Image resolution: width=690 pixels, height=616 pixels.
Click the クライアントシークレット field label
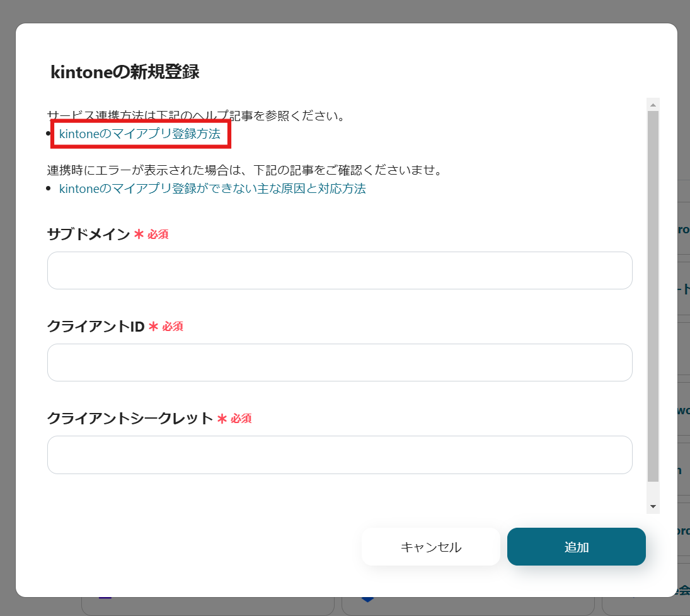(x=130, y=418)
